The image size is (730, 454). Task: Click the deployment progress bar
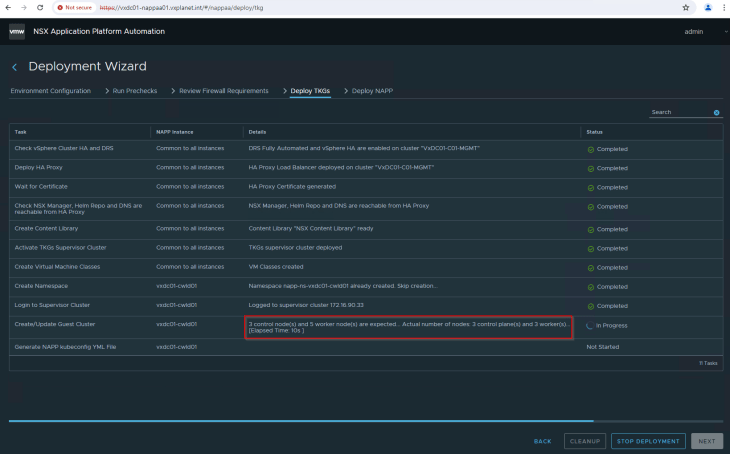tap(365, 421)
